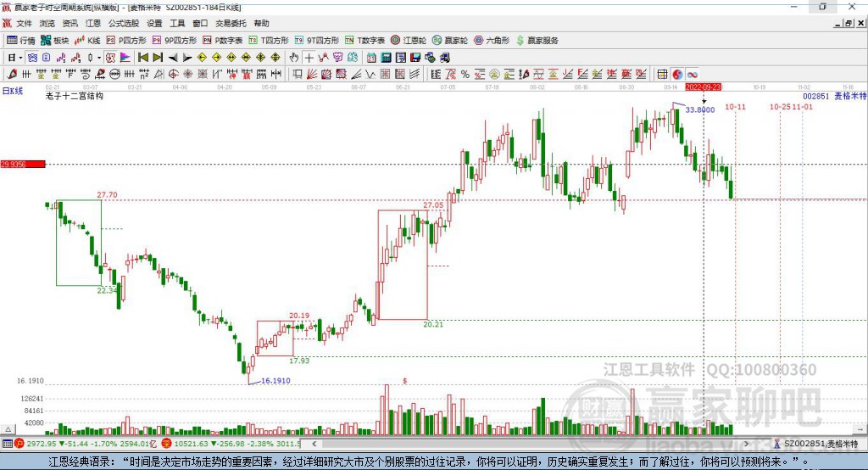Click the red 29.9356 price tag
The image size is (868, 470).
[x=23, y=164]
